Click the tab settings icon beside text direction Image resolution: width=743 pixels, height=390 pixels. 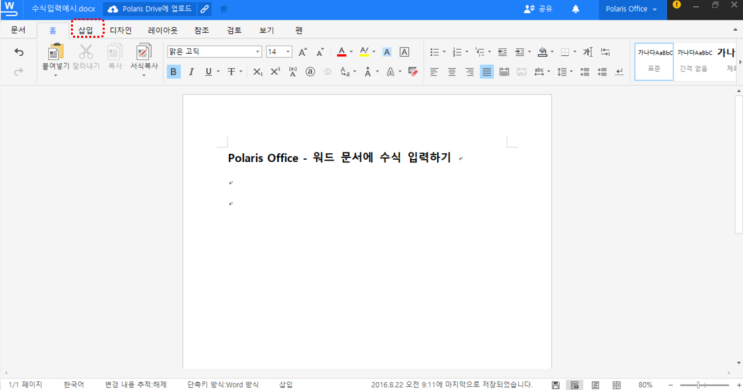[605, 52]
